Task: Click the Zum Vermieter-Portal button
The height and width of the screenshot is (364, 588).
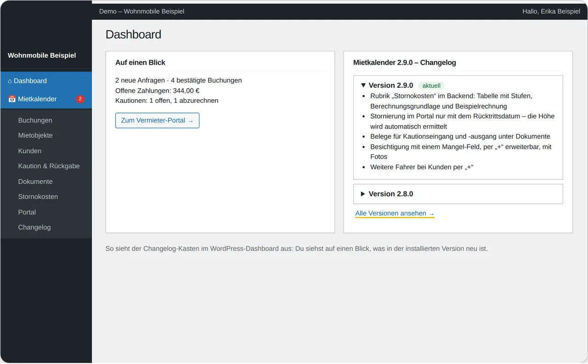Action: tap(157, 120)
